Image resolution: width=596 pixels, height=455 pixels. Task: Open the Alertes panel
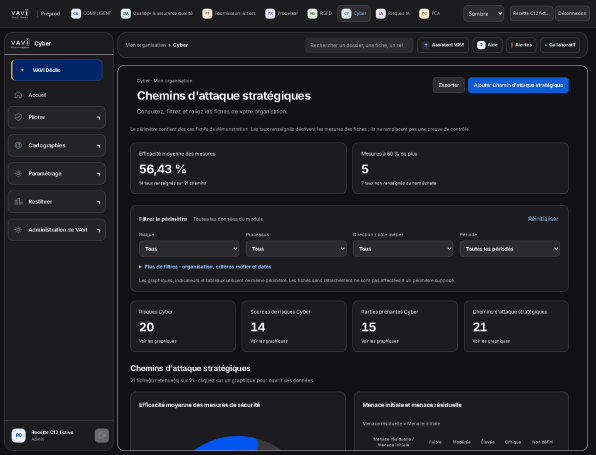[521, 45]
